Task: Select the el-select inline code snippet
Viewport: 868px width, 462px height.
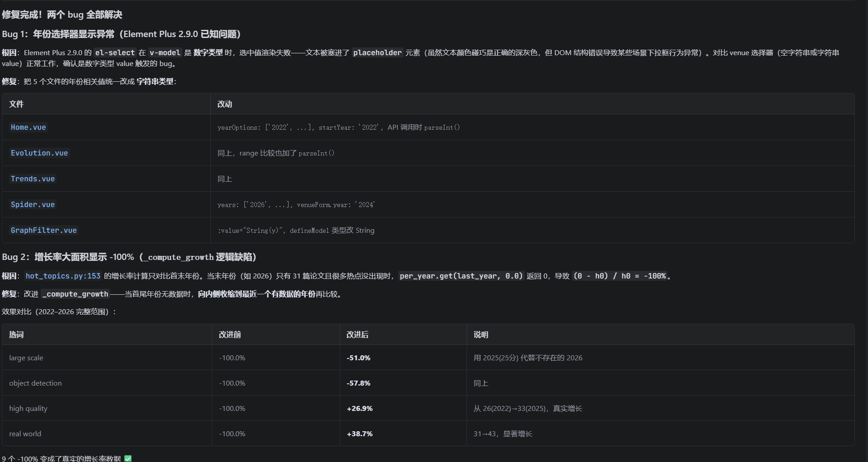Action: coord(115,53)
